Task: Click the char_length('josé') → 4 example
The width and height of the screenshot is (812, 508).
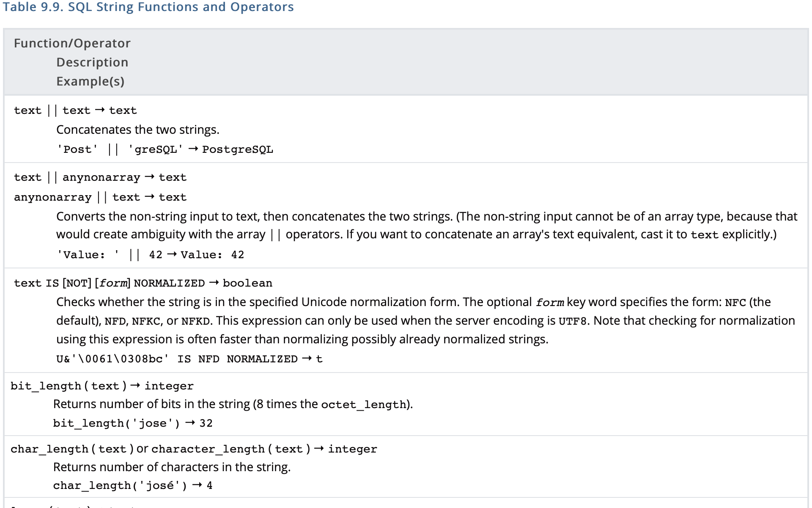Action: click(x=132, y=486)
